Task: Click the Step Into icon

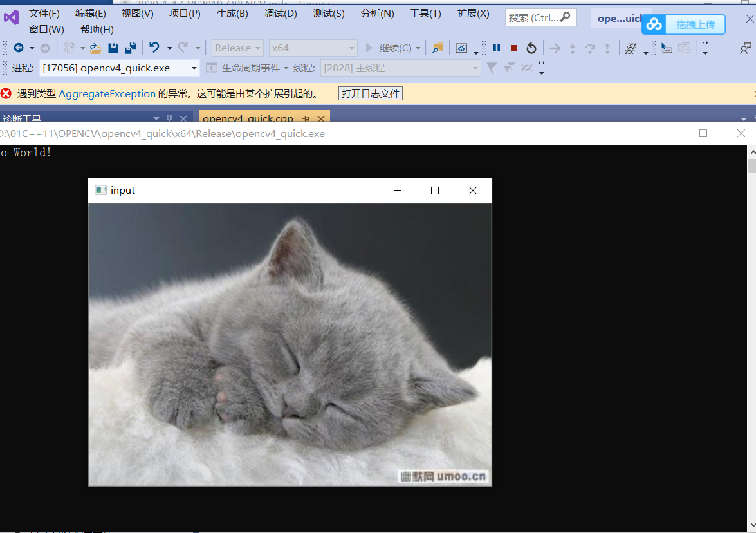Action: click(x=572, y=48)
